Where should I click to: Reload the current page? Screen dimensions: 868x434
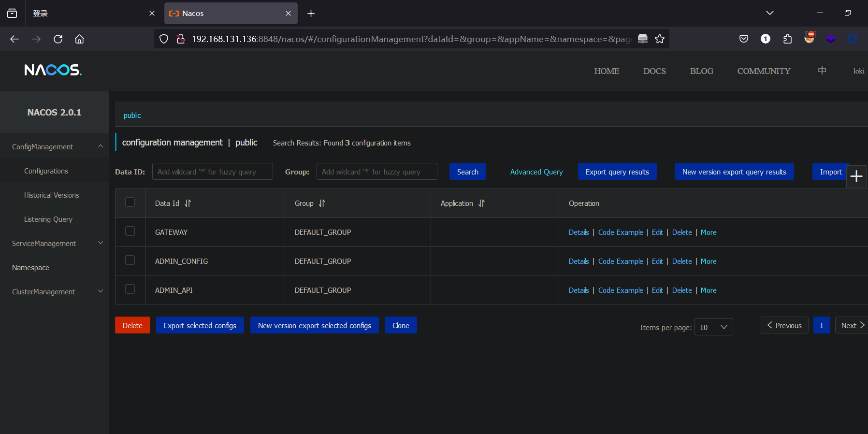click(58, 39)
